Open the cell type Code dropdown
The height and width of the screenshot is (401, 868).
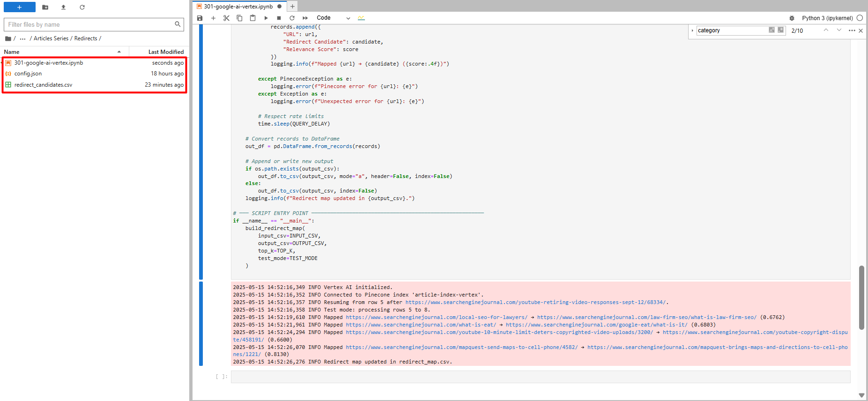(333, 18)
